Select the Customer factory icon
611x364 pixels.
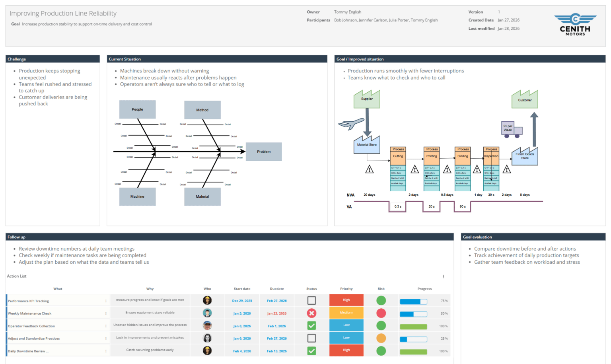coord(525,99)
